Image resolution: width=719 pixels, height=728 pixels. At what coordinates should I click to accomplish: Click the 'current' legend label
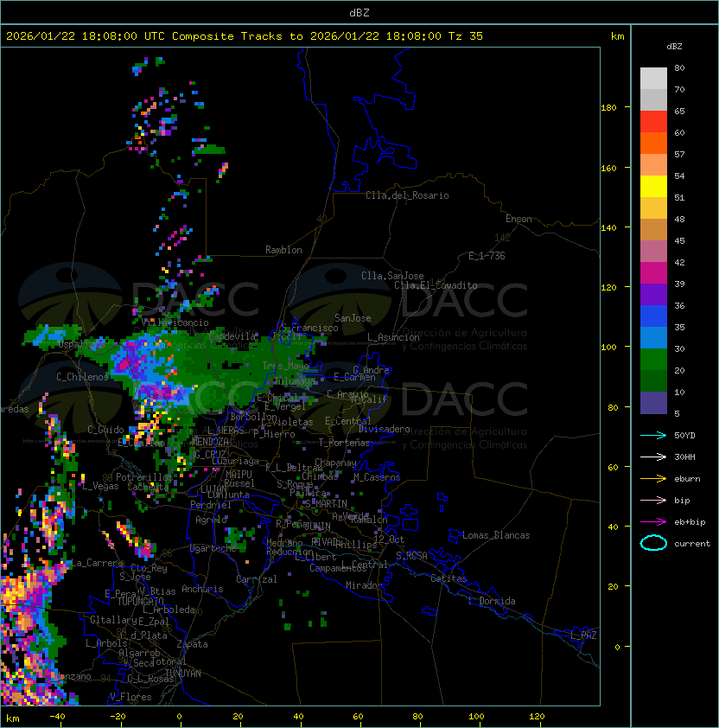[x=692, y=544]
